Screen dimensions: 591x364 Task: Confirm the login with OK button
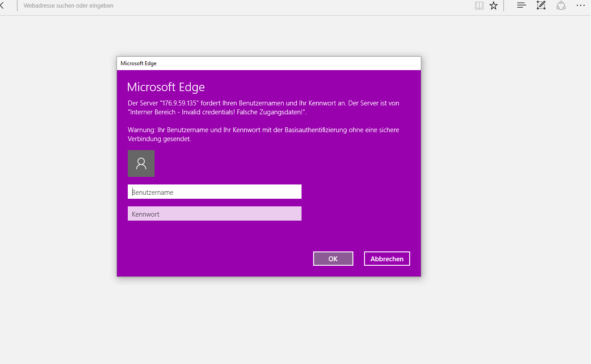click(x=333, y=259)
